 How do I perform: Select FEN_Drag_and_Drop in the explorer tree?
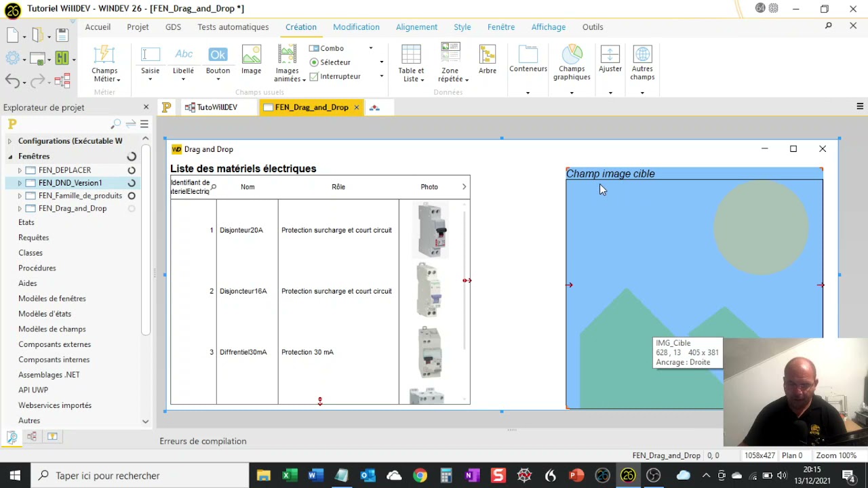click(x=73, y=209)
